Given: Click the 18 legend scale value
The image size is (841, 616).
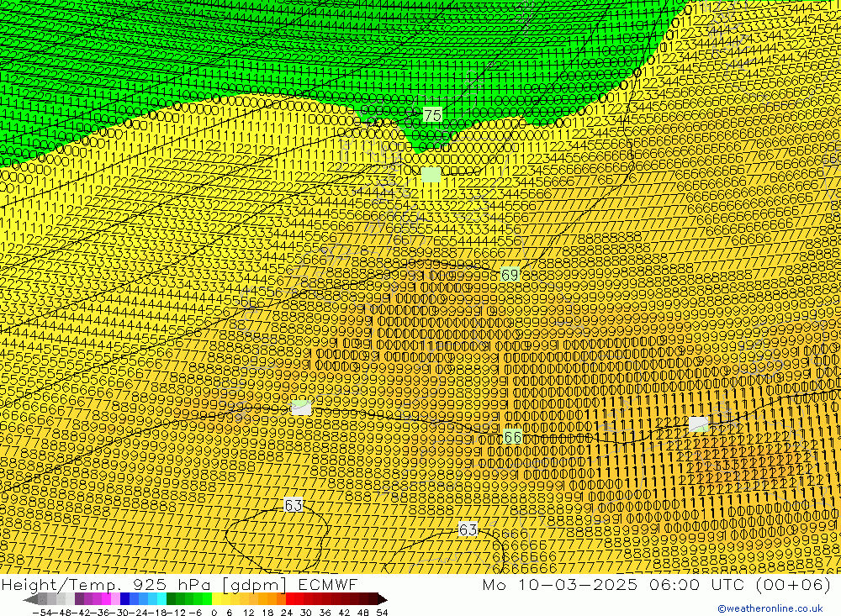Looking at the screenshot, I should tap(267, 613).
